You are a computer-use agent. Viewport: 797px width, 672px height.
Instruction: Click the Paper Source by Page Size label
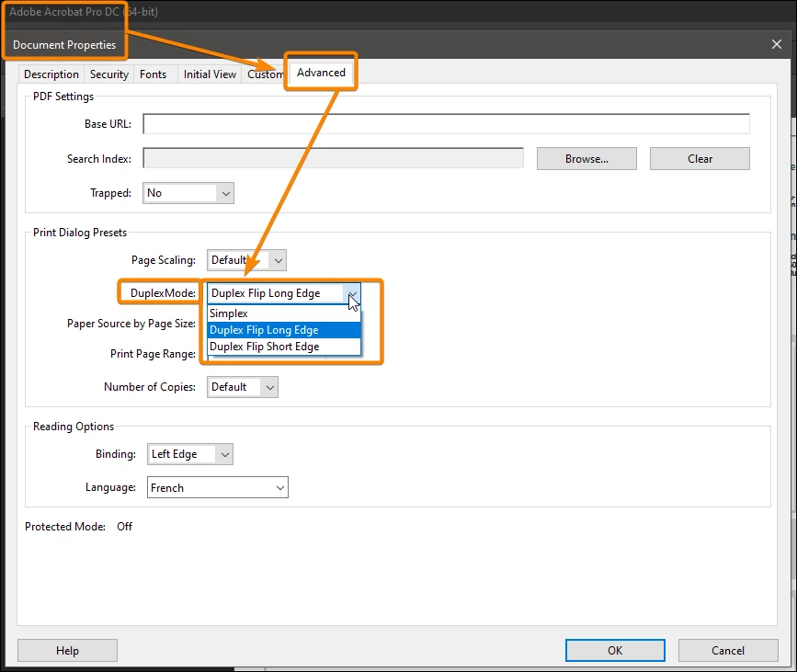pyautogui.click(x=131, y=324)
